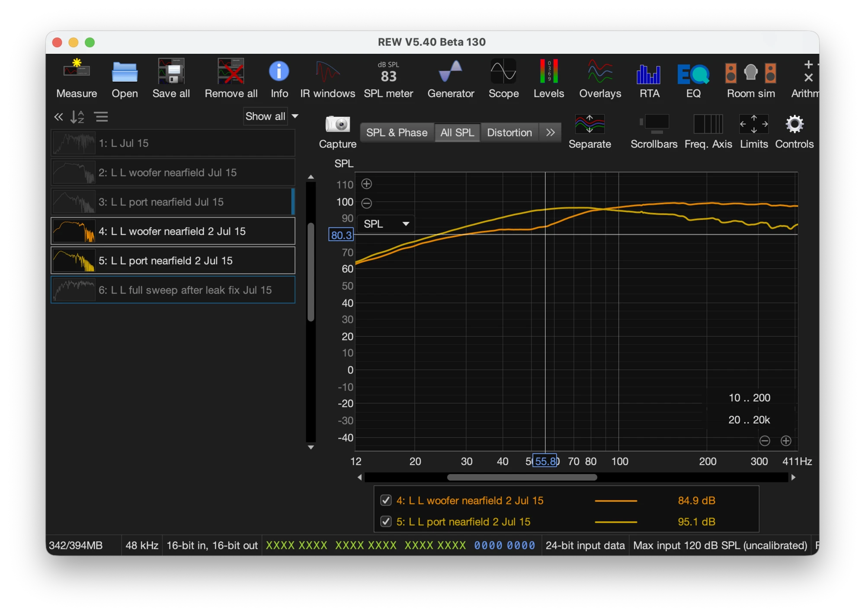Image resolution: width=865 pixels, height=616 pixels.
Task: Click the 342/394MB memory indicator
Action: coord(76,546)
